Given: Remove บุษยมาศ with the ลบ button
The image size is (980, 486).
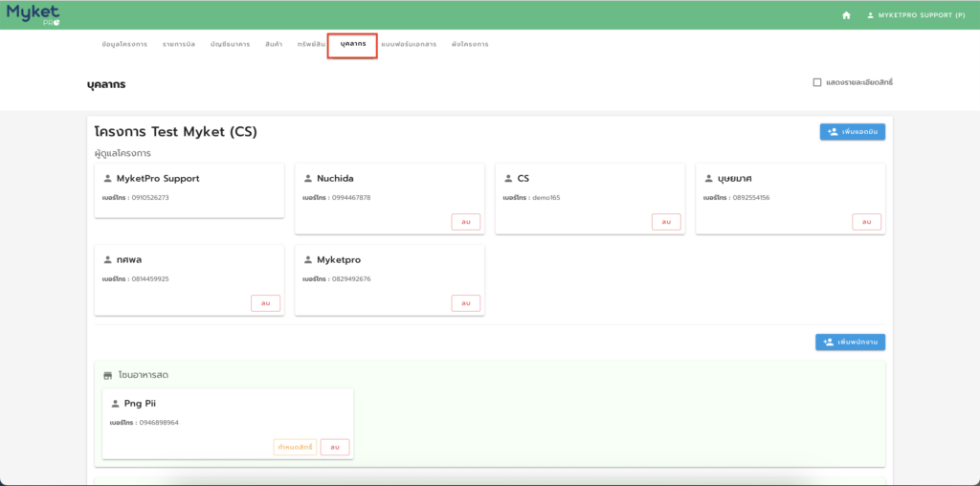Looking at the screenshot, I should click(x=866, y=222).
